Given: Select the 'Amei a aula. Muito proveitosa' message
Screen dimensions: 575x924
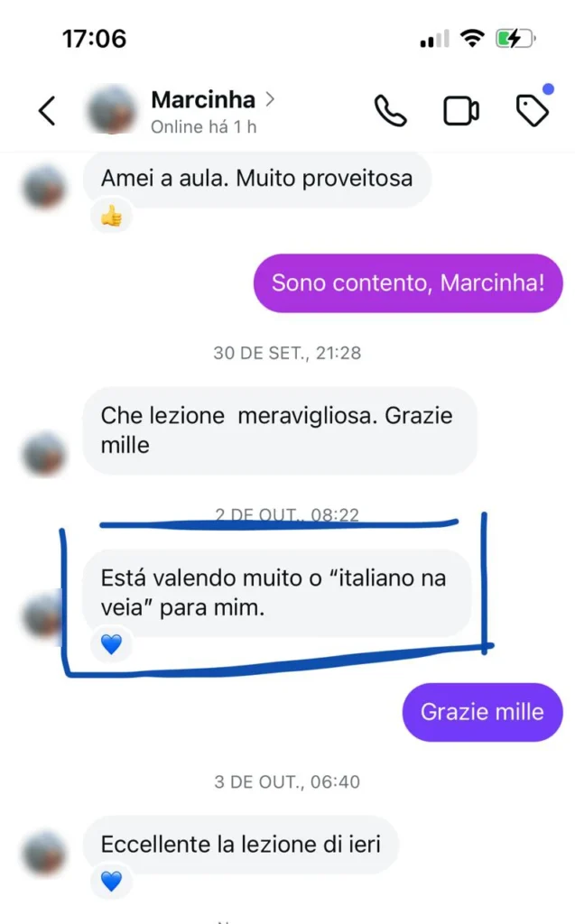Looking at the screenshot, I should [257, 178].
